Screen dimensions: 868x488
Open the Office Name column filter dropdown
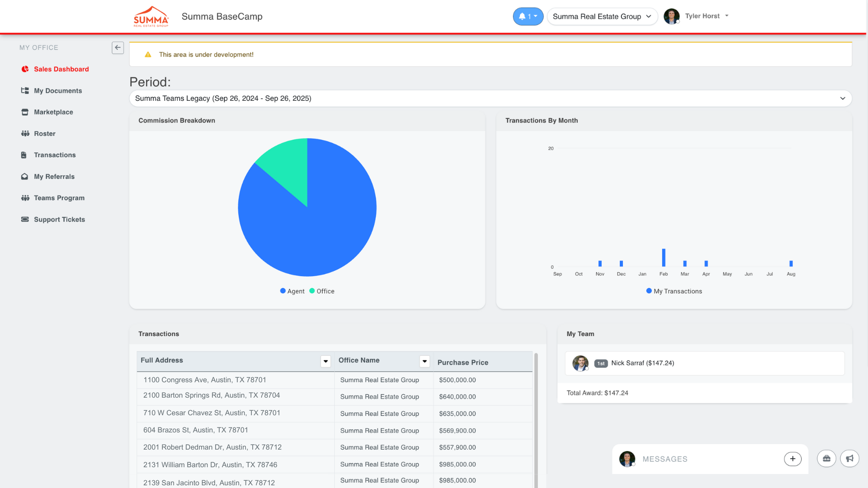(425, 361)
